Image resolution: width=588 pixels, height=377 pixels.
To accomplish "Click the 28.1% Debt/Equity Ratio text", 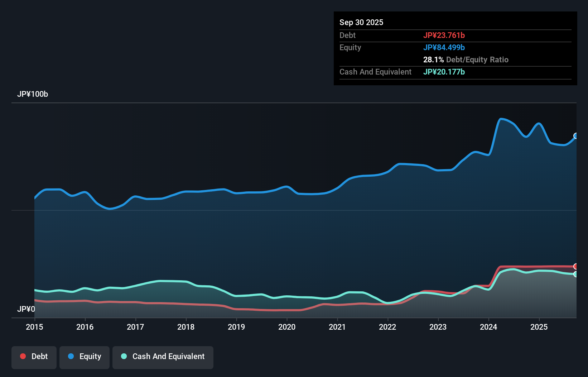I will [466, 60].
